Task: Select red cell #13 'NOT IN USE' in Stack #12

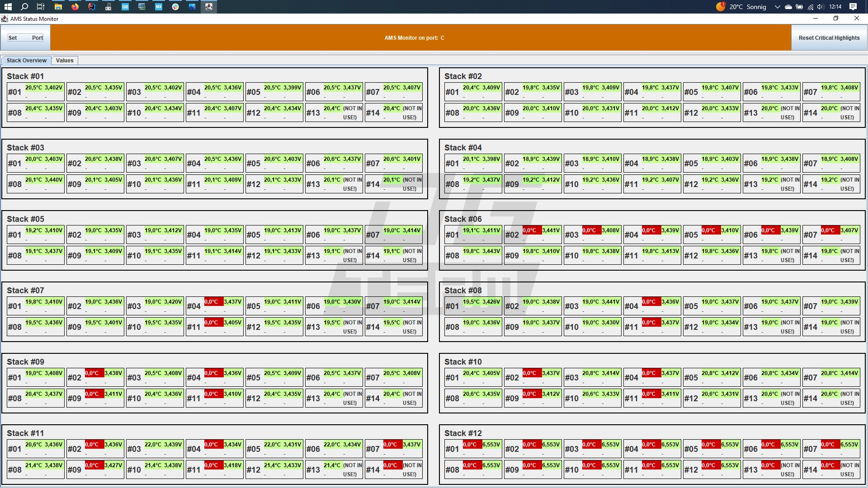Action: [x=772, y=469]
